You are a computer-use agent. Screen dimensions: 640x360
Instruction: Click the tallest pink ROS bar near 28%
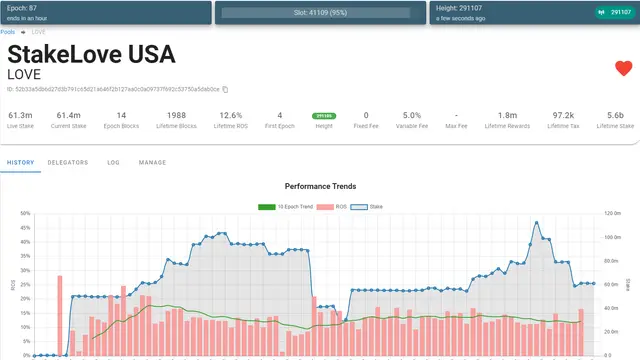click(x=60, y=316)
